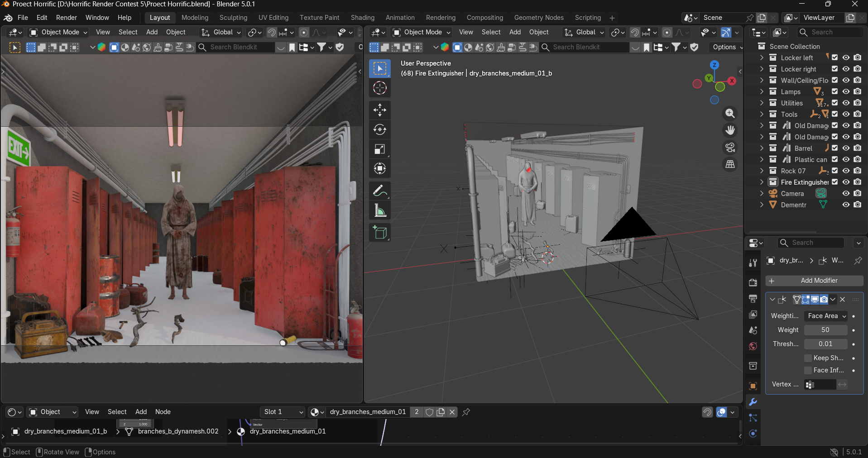This screenshot has height=458, width=868.
Task: Choose the Transform tool
Action: click(x=379, y=169)
